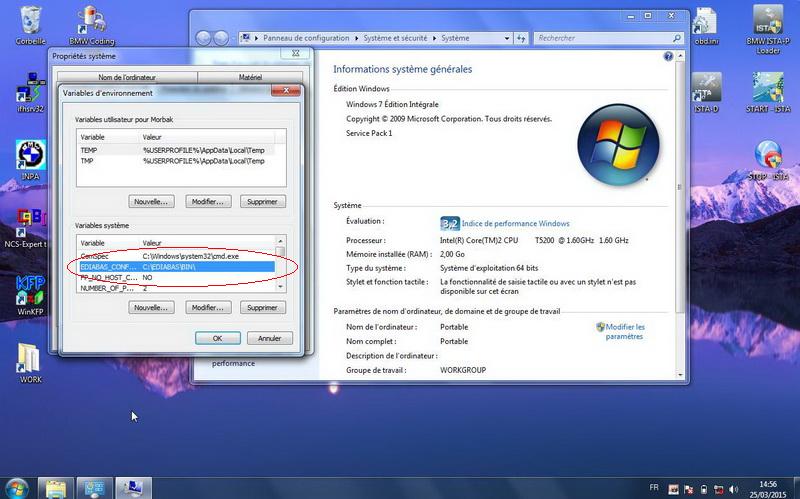The width and height of the screenshot is (800, 499).
Task: Open the ifhsrv32 desktop shortcut
Action: tap(30, 92)
